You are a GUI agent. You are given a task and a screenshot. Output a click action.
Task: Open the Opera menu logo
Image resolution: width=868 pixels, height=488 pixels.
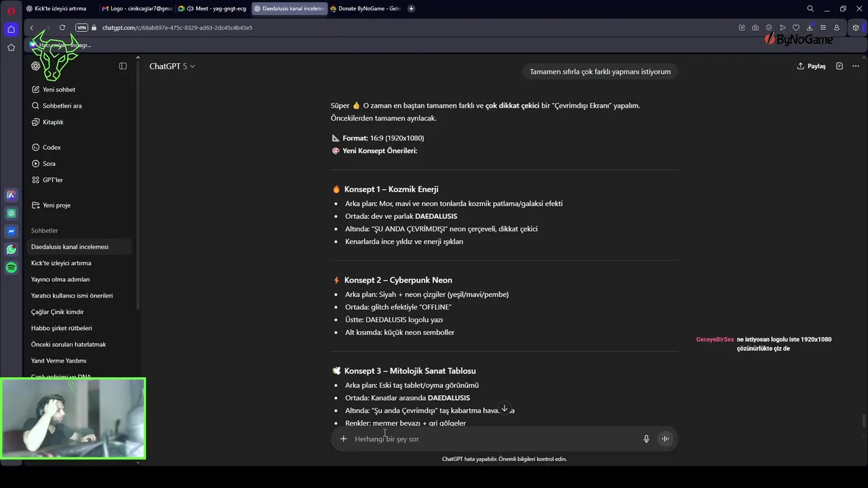pos(11,11)
